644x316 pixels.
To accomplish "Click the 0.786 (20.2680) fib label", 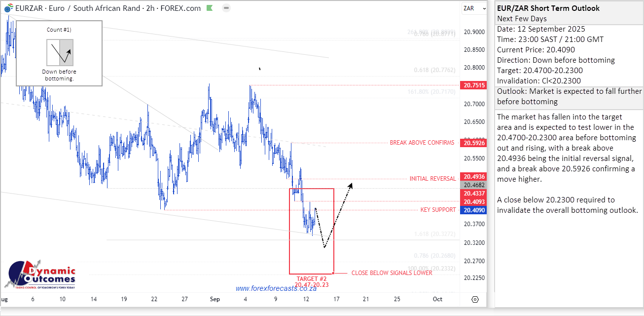I will [x=434, y=255].
